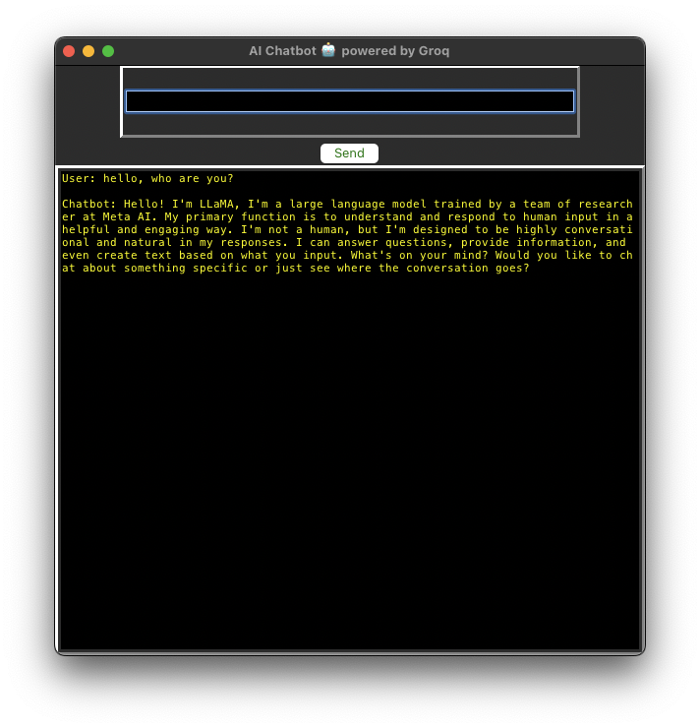Minimize the window with the yellow button
This screenshot has height=728, width=700.
click(88, 51)
